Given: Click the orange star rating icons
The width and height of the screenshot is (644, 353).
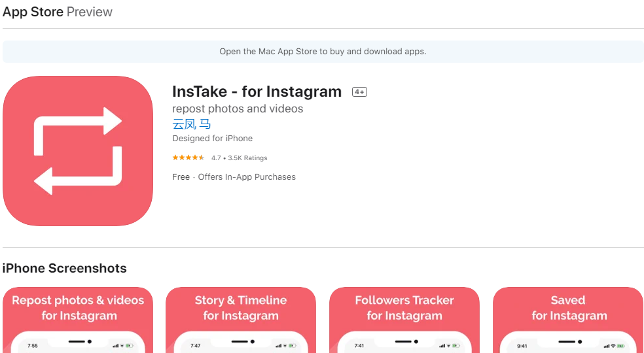Looking at the screenshot, I should 188,158.
